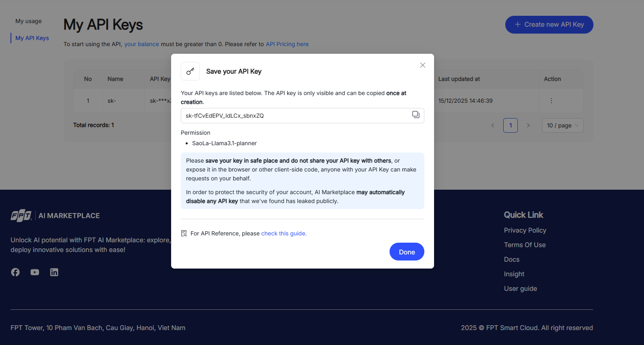Open the 'check this guide' link
Image resolution: width=644 pixels, height=345 pixels.
[284, 233]
